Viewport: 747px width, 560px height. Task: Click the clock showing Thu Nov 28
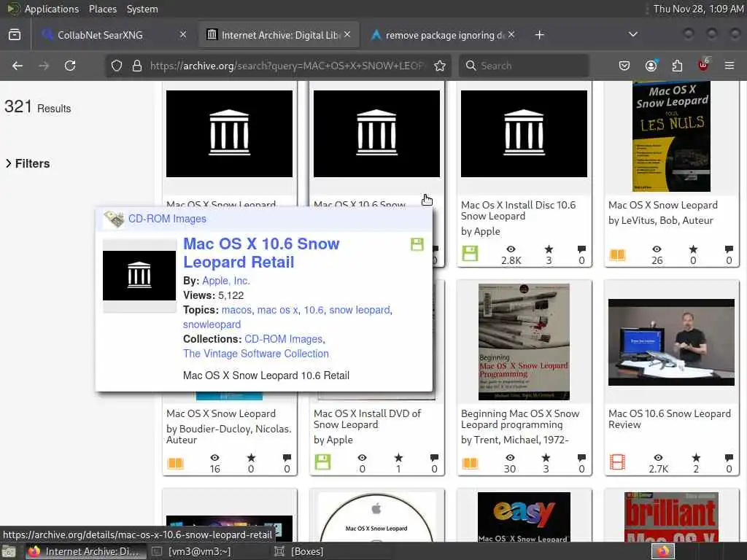[x=698, y=9]
